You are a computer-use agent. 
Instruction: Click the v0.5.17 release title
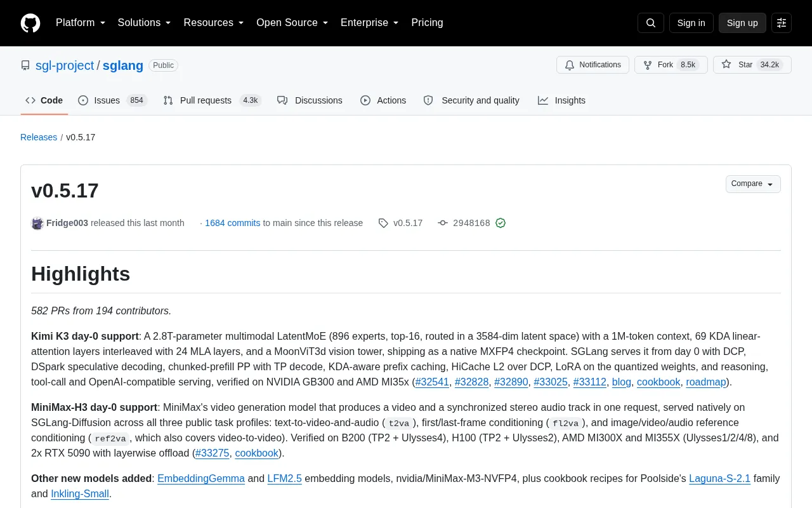65,190
